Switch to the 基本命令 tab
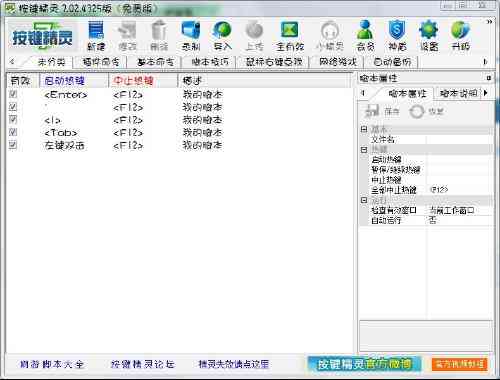Viewport: 500px width, 380px height. click(155, 62)
